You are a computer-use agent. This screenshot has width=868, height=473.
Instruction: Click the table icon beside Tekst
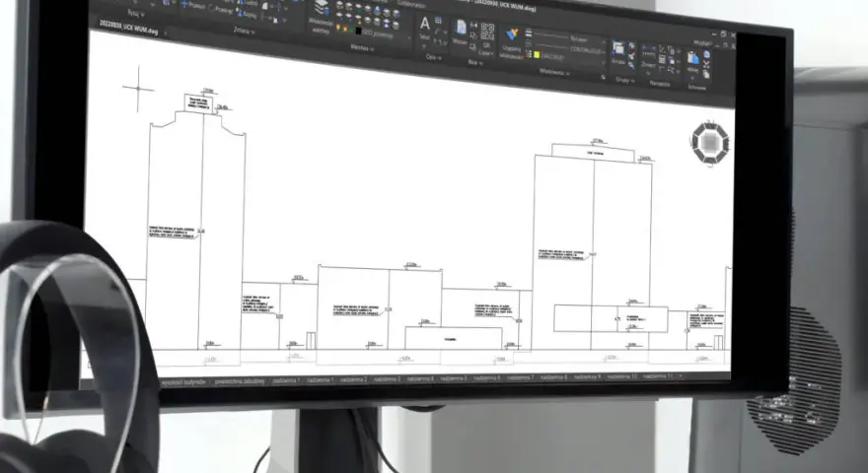tap(438, 20)
